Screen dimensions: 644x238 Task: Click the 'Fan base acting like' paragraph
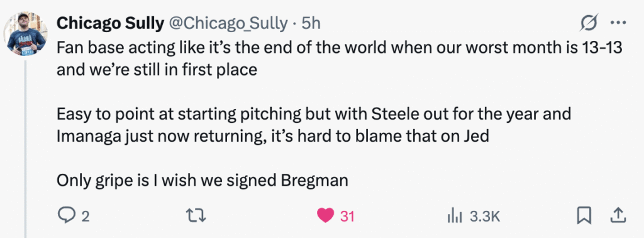point(339,59)
